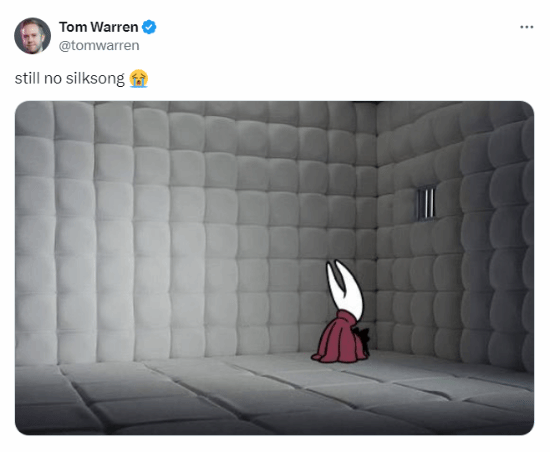Open the Tom Warren display name link

pyautogui.click(x=99, y=27)
